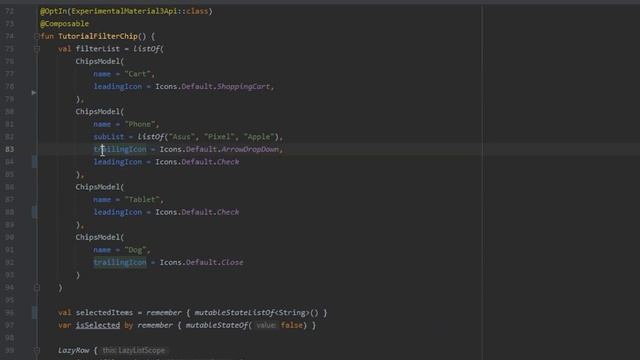The width and height of the screenshot is (640, 360).
Task: Click the "Cart" string
Action: (x=138, y=74)
